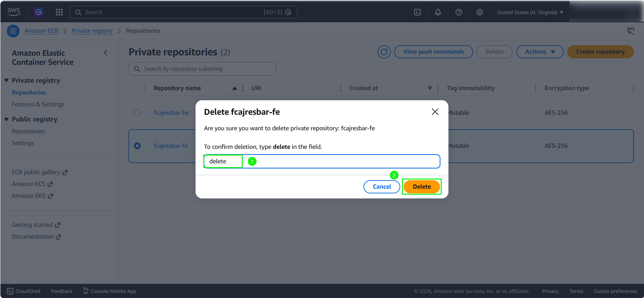Open the feedback panel icon at top right
Viewport: 644px width, 298px height.
pos(631,31)
